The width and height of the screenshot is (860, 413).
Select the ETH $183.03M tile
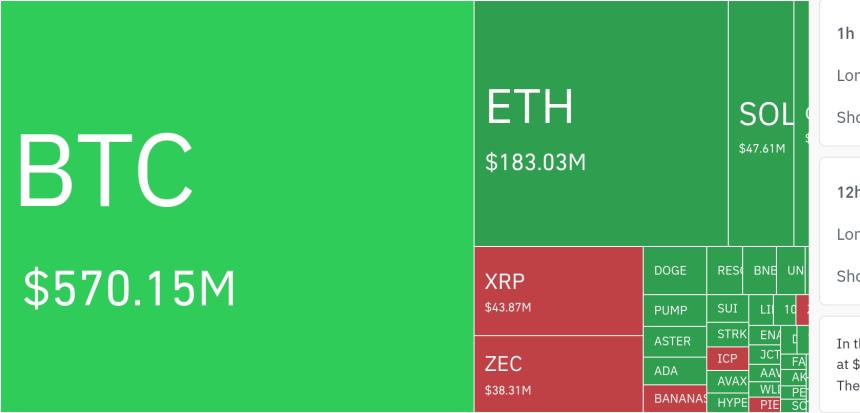[600, 123]
